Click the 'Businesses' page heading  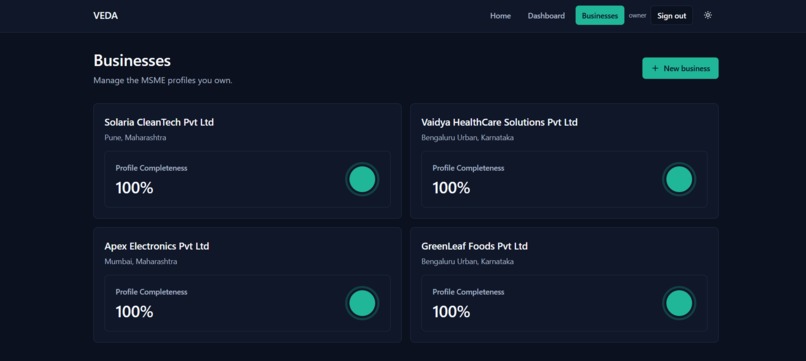(x=132, y=61)
